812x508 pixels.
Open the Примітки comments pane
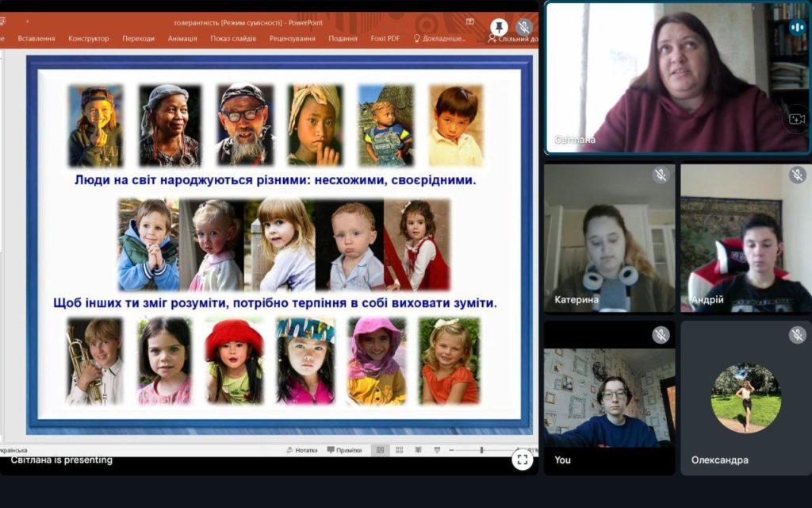344,450
